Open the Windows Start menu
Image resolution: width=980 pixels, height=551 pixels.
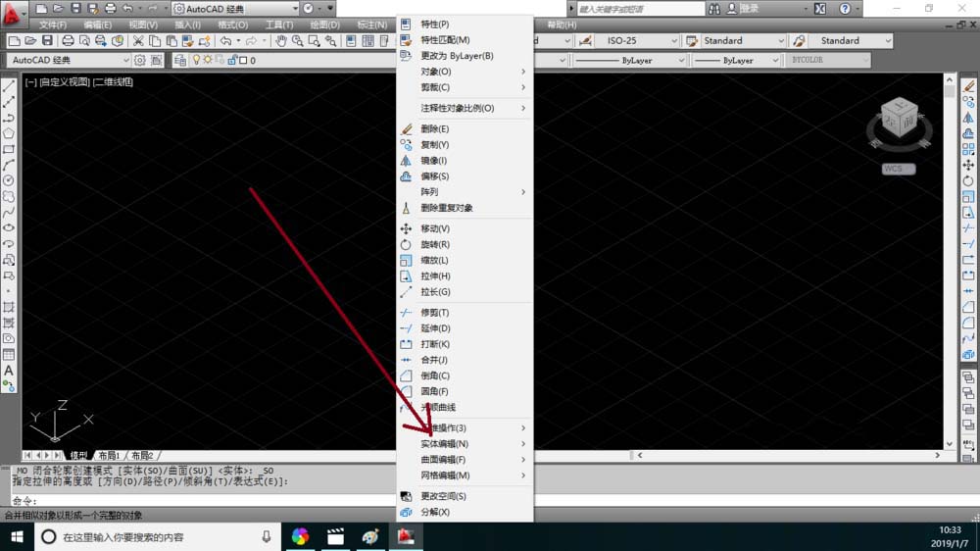(17, 536)
